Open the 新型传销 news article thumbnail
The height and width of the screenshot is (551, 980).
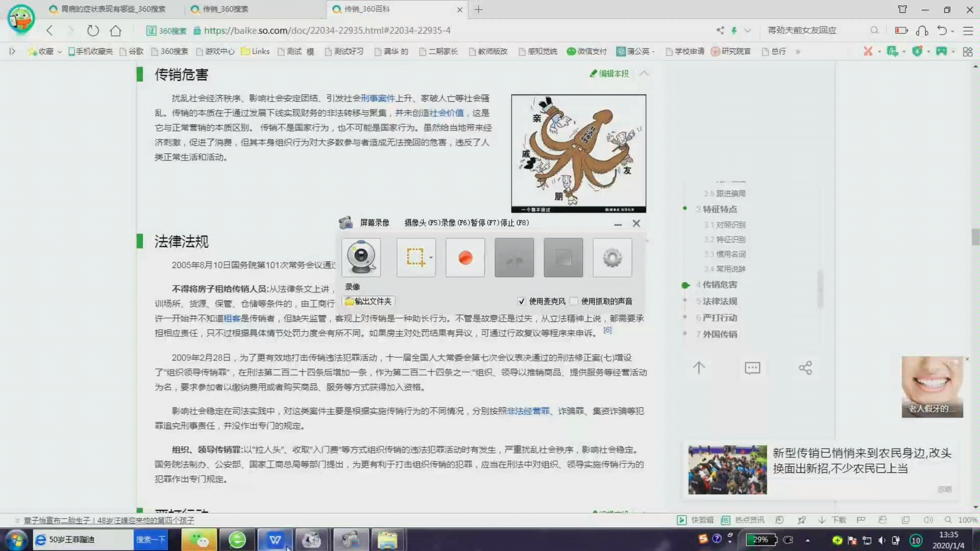(727, 470)
